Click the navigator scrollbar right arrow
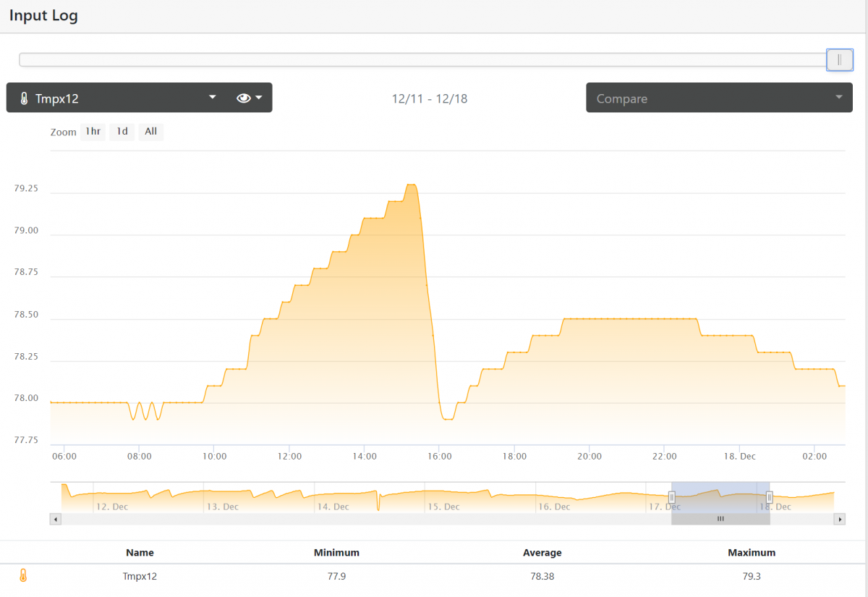The height and width of the screenshot is (597, 868). pyautogui.click(x=840, y=519)
